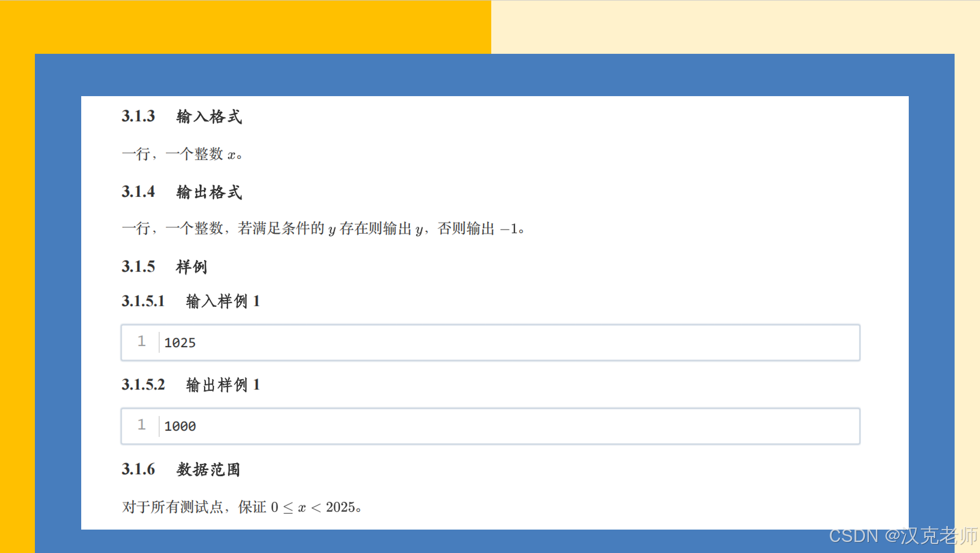This screenshot has height=553, width=980.
Task: Click the "0 ≤ x < 2025" constraint expression
Action: (313, 507)
